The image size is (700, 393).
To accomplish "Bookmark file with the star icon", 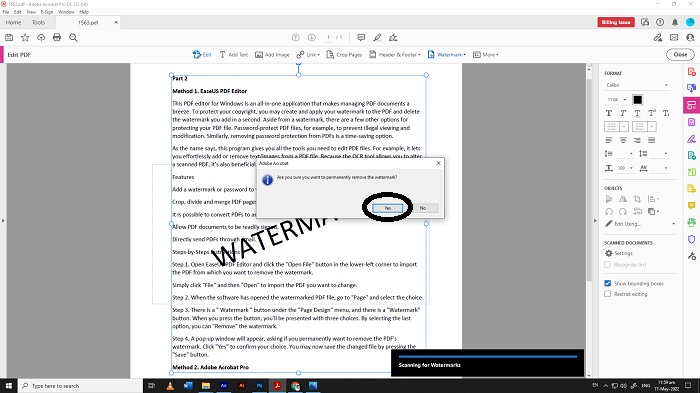I will coord(25,38).
